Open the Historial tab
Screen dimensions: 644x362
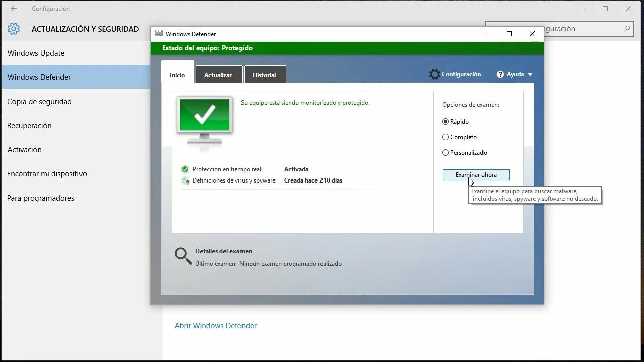[265, 74]
